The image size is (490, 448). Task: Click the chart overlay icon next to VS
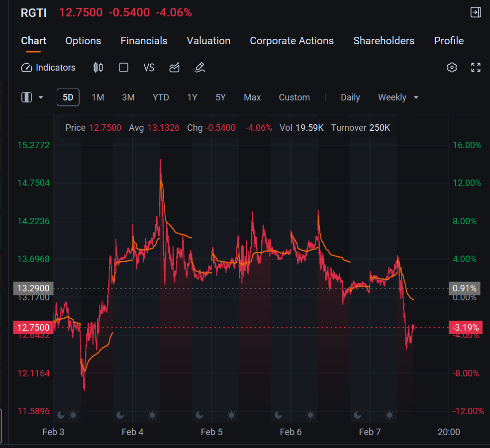pyautogui.click(x=175, y=68)
